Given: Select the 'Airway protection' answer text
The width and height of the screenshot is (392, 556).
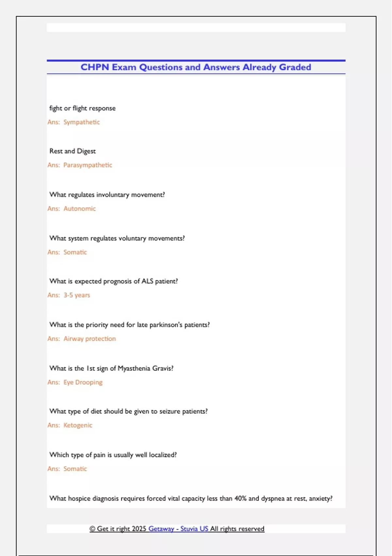Looking at the screenshot, I should [90, 339].
